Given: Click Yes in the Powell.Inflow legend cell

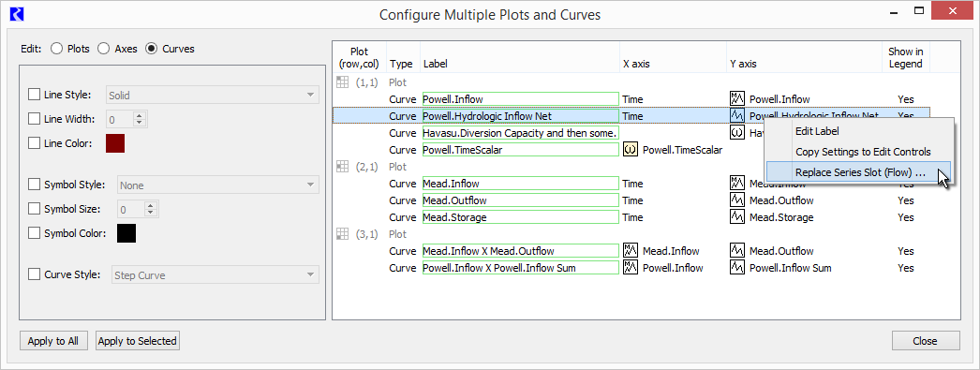Looking at the screenshot, I should 906,99.
